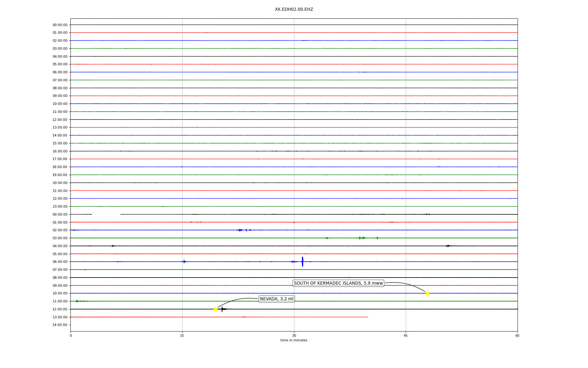Click the 45 minute x-axis tick label
Screen dimensions: 588x368
point(406,335)
